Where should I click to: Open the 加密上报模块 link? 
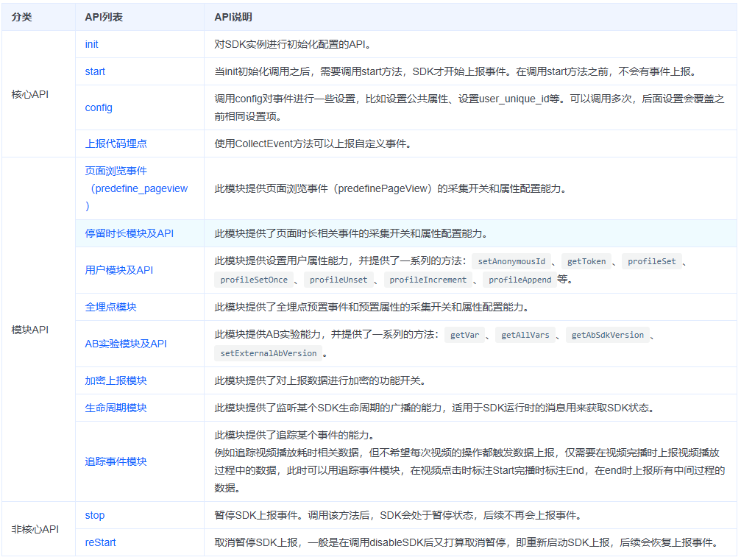pyautogui.click(x=116, y=381)
